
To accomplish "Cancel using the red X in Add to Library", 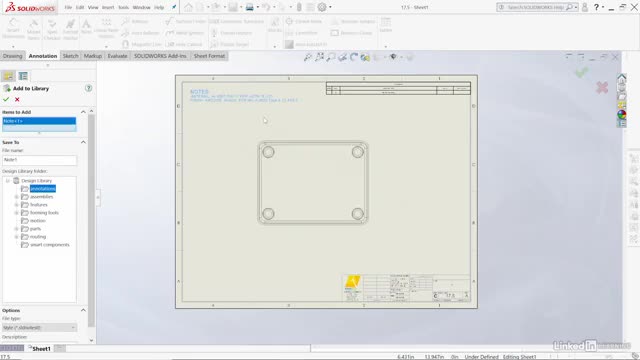I will coord(17,99).
